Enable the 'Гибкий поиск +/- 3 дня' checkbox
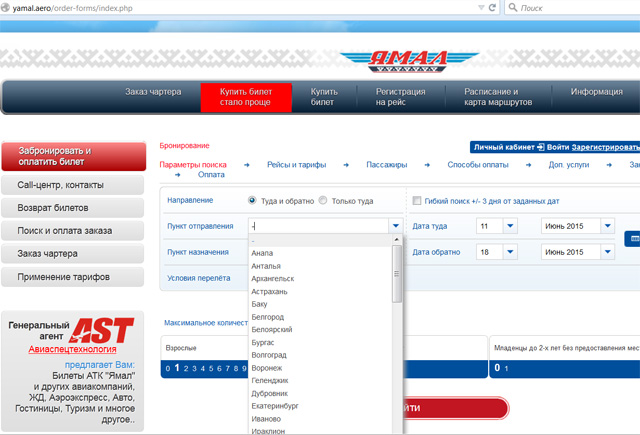Image resolution: width=640 pixels, height=435 pixels. tap(417, 201)
